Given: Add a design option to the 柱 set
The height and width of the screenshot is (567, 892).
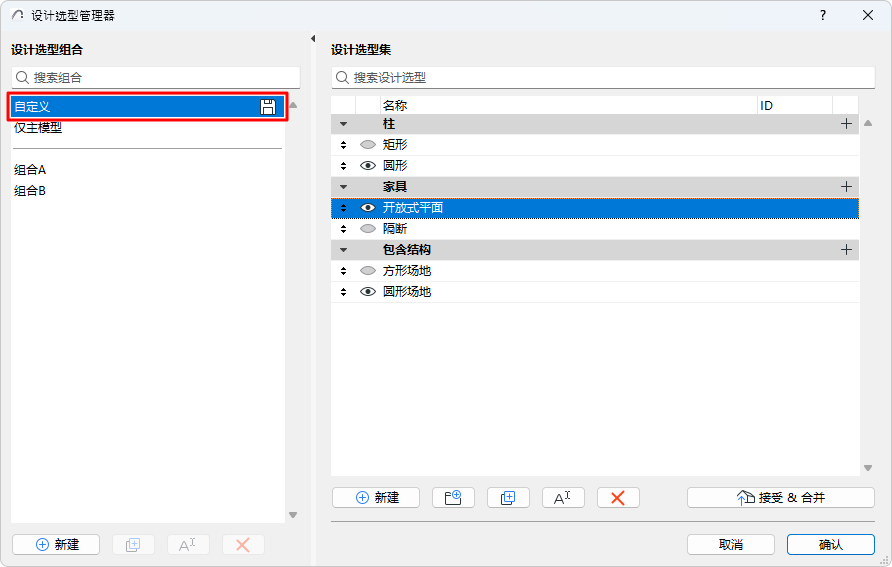Looking at the screenshot, I should [x=846, y=124].
